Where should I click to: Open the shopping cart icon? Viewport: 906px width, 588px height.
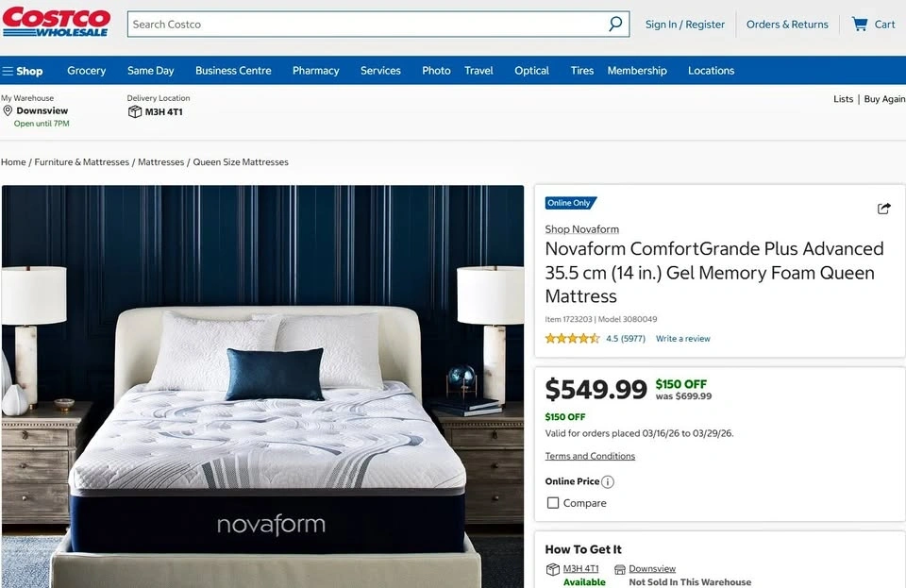coord(860,25)
